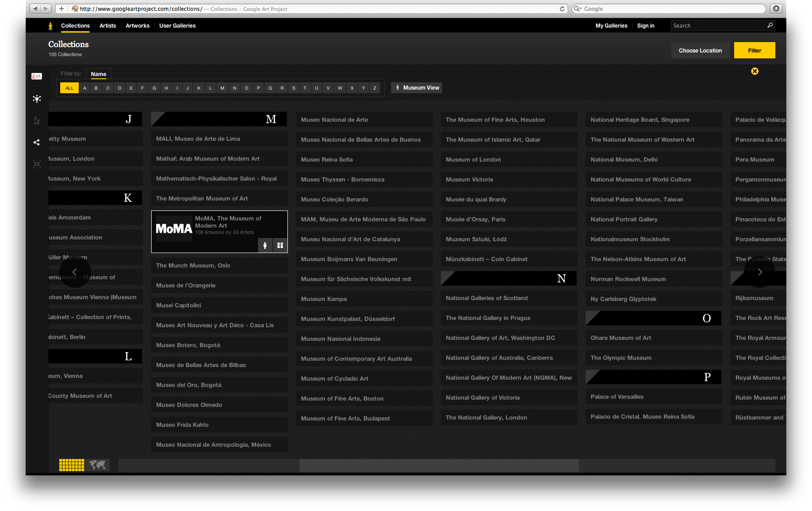The width and height of the screenshot is (812, 511).
Task: Click the discover network icon in sidebar
Action: (x=37, y=99)
